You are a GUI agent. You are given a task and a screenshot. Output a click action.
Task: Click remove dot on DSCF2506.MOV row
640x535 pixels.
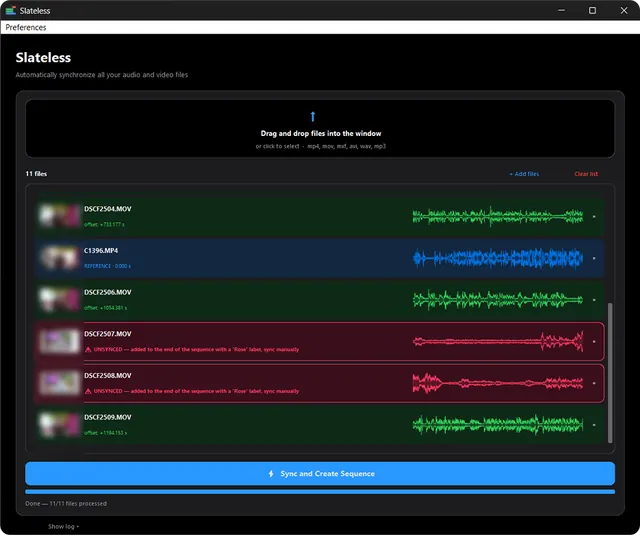point(594,300)
